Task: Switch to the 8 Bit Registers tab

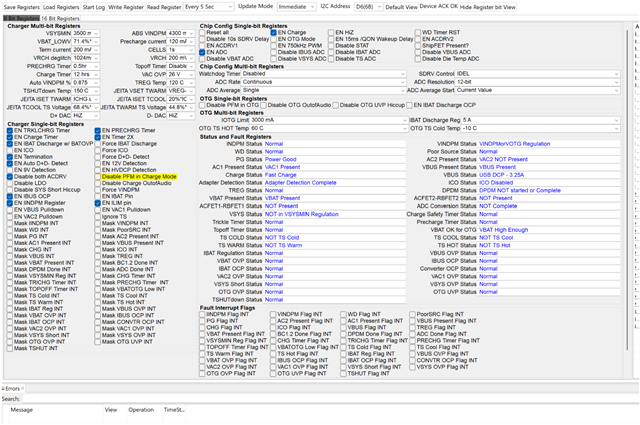Action: 21,18
